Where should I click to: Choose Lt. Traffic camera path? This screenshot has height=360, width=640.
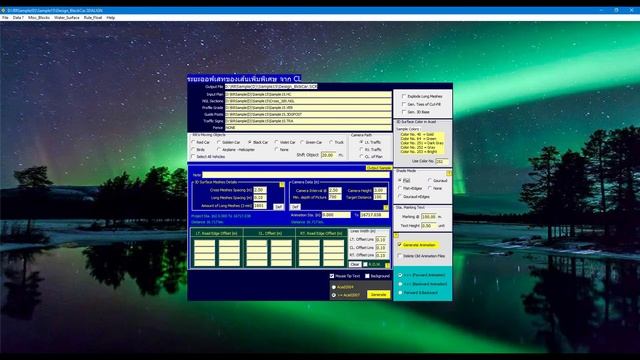pos(361,142)
